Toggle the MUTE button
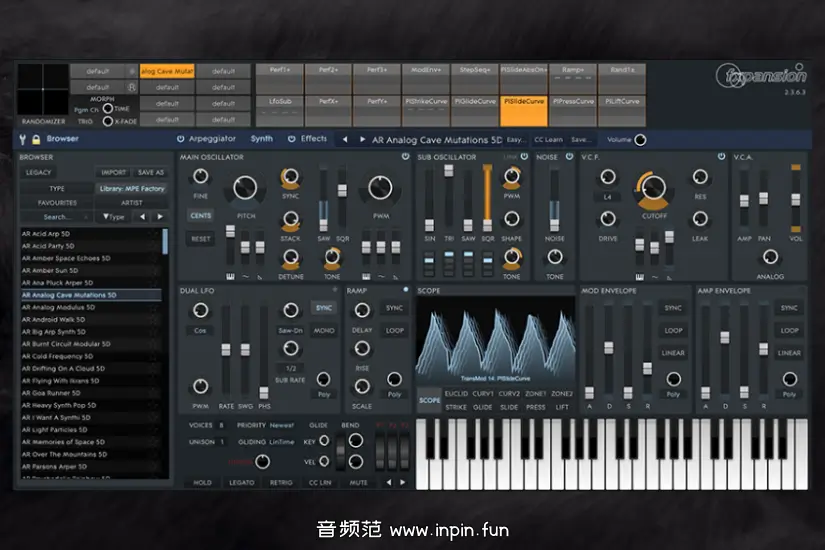This screenshot has width=825, height=550. tap(359, 483)
